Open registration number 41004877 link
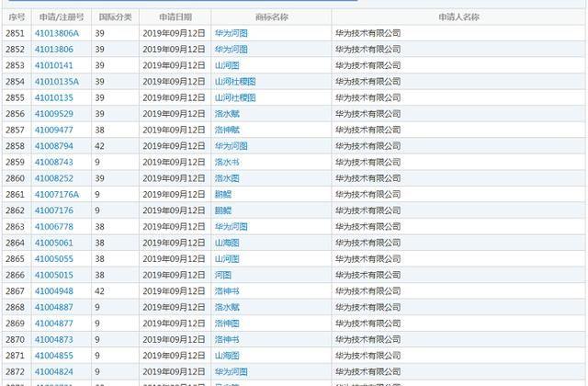The height and width of the screenshot is (386, 588). 54,324
